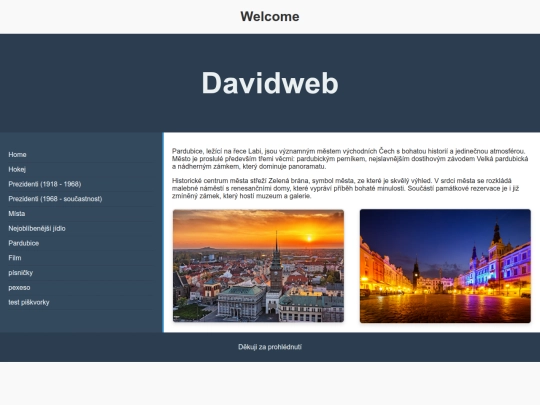Launch the pexeso game link
540x405 pixels.
(19, 288)
